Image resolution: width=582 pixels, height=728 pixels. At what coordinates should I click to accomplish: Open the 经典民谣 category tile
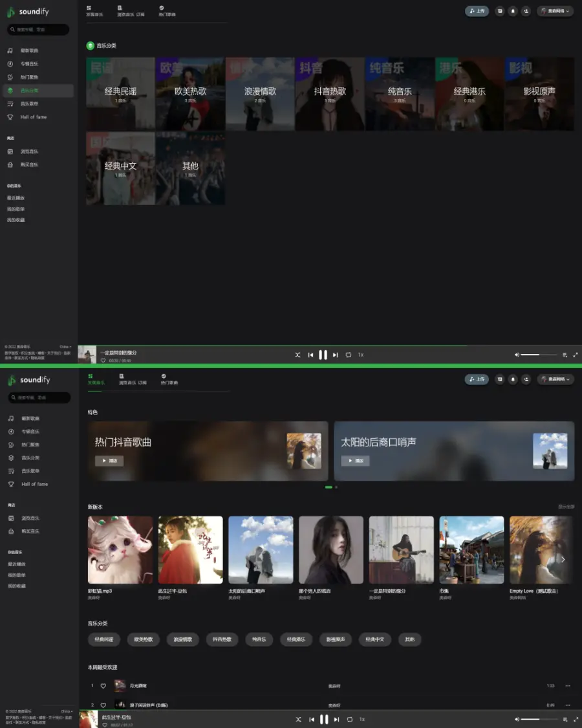120,94
